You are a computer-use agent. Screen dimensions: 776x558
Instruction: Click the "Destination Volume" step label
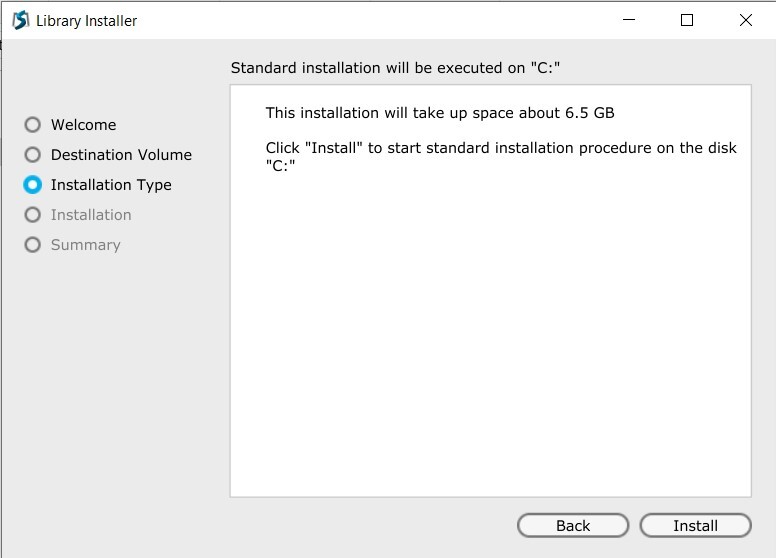coord(121,155)
